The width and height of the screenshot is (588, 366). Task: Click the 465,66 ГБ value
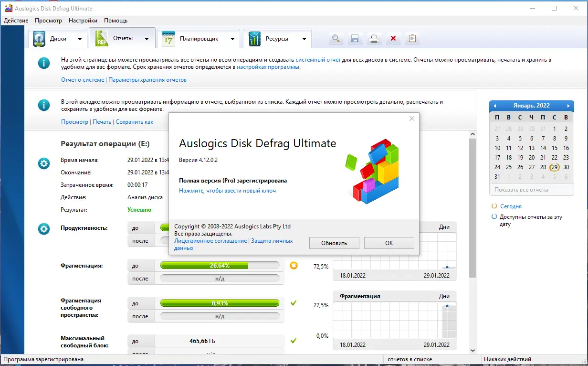(202, 341)
